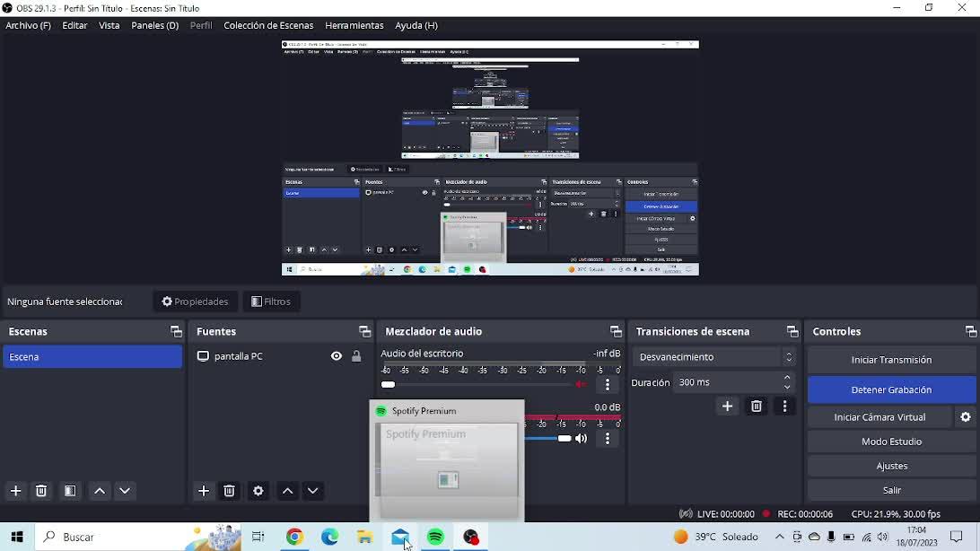Viewport: 980px width, 551px height.
Task: Select pantalla PC source row
Action: point(280,356)
